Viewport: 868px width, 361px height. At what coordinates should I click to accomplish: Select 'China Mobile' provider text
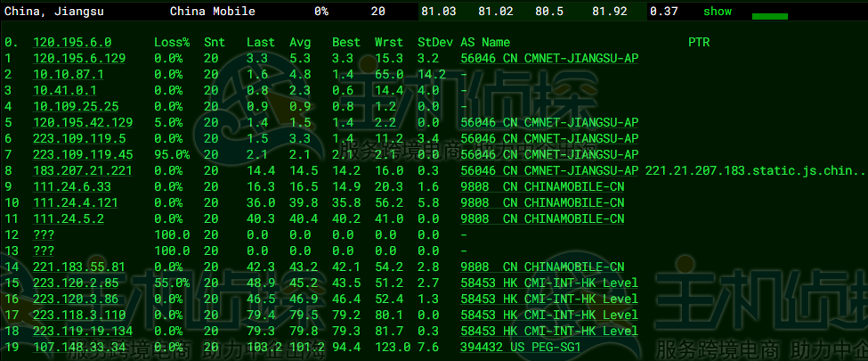(213, 11)
